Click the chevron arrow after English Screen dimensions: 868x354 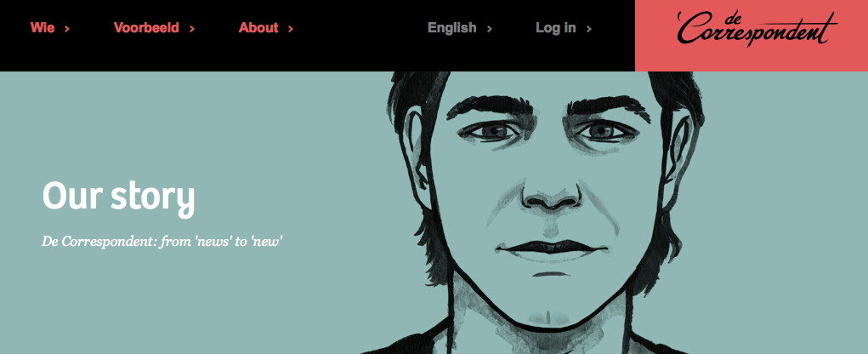pos(490,29)
